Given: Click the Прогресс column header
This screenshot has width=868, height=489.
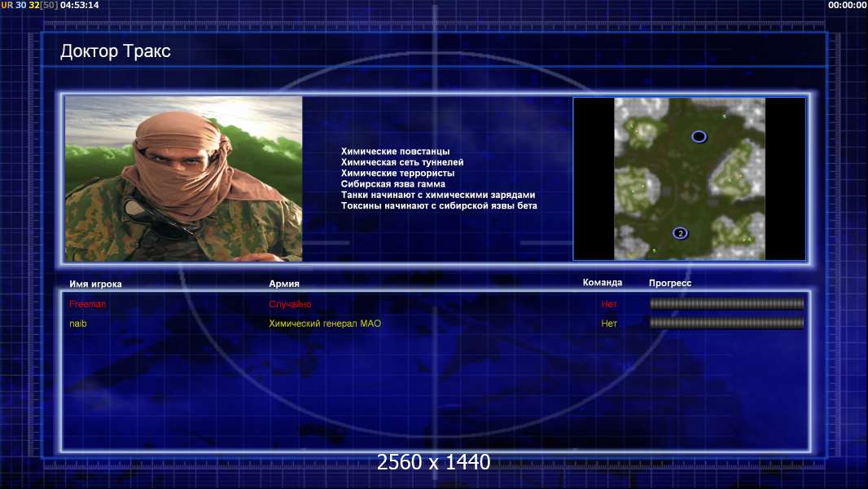Looking at the screenshot, I should [670, 283].
